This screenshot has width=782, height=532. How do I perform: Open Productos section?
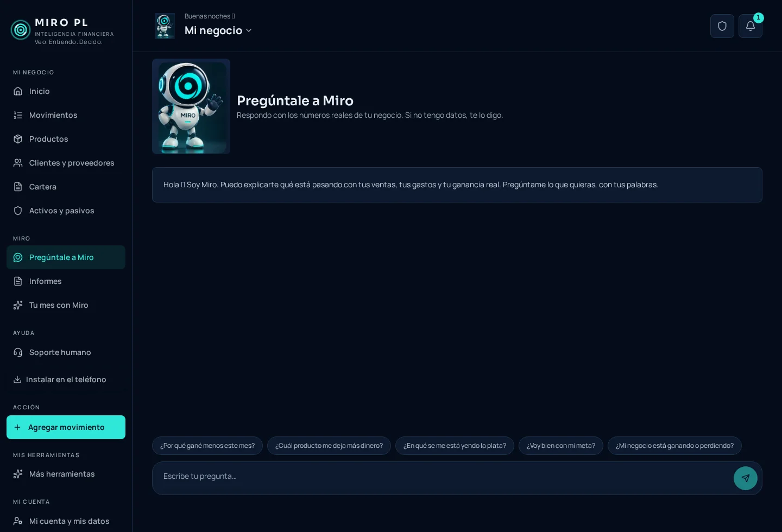(66, 139)
